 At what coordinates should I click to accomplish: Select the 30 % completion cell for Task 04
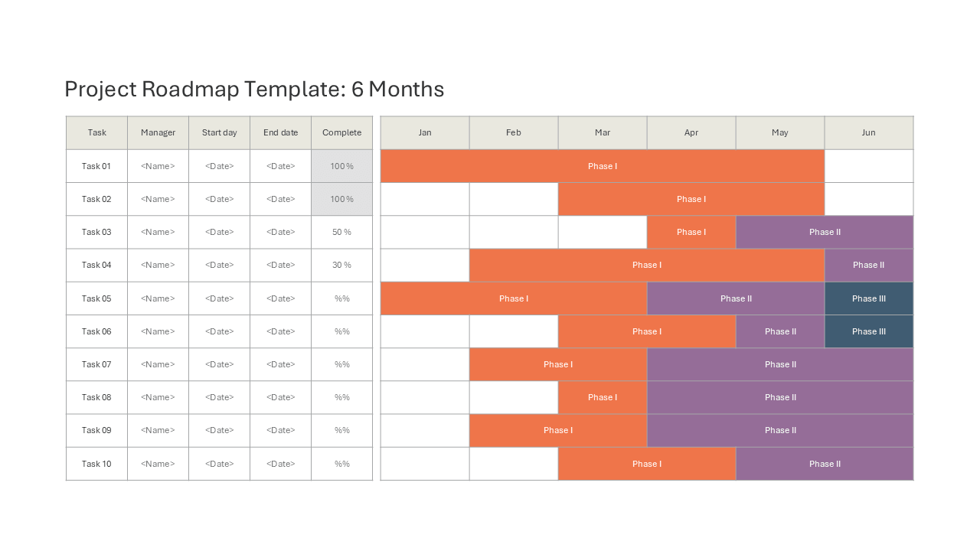pyautogui.click(x=342, y=265)
